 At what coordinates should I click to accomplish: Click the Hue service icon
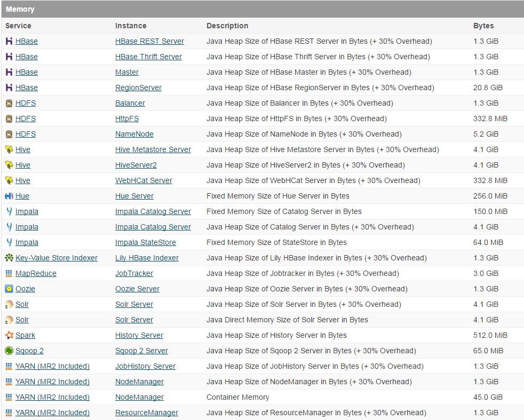[x=9, y=196]
